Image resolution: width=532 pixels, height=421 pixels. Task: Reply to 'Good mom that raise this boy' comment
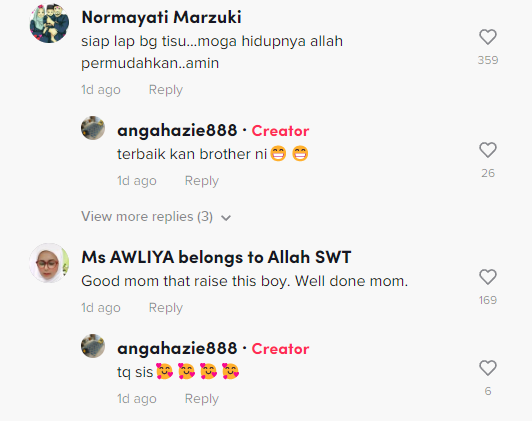point(166,308)
